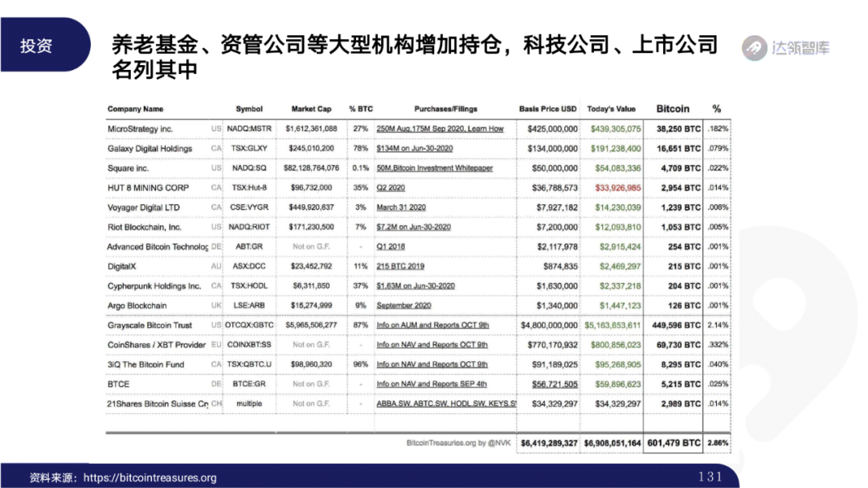Click 'Purchases/Filings' column header

[445, 109]
